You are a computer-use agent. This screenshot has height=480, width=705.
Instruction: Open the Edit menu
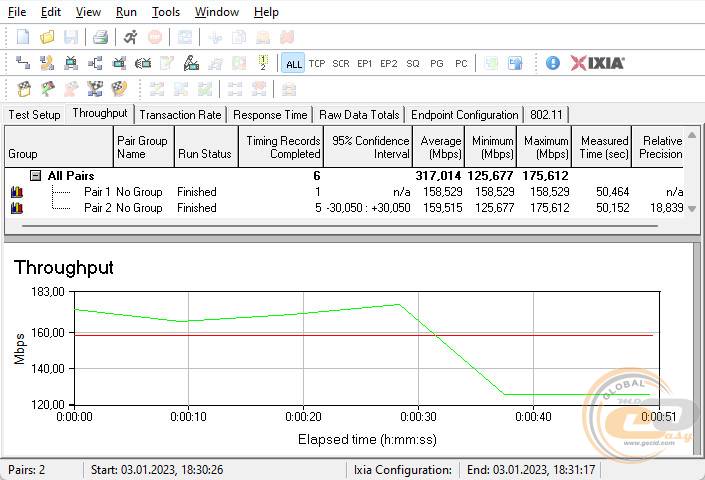click(x=51, y=12)
